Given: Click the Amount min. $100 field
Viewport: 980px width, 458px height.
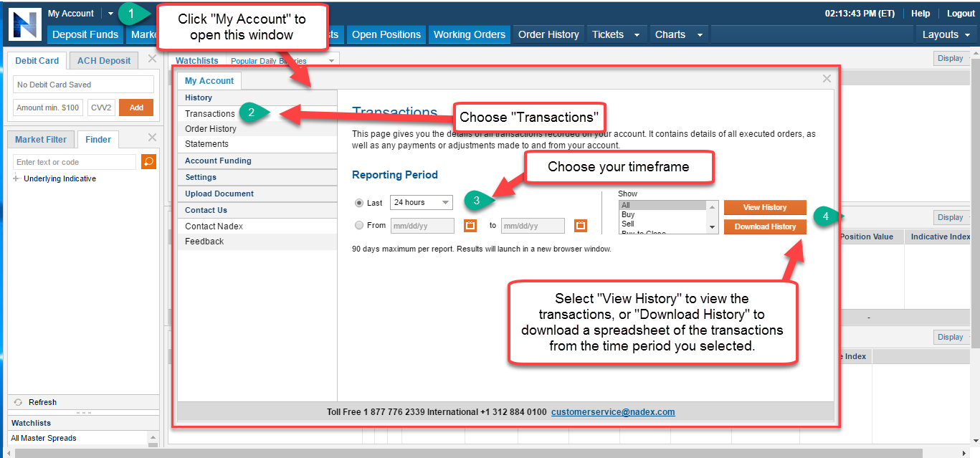Looking at the screenshot, I should point(48,108).
